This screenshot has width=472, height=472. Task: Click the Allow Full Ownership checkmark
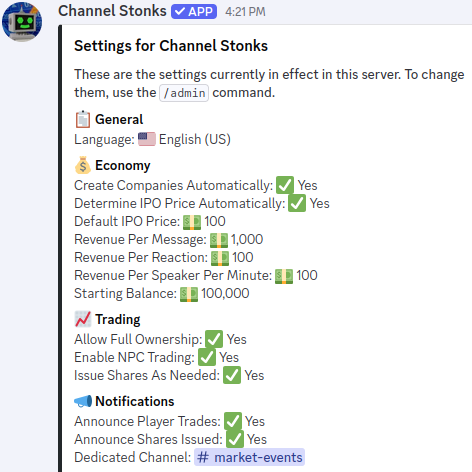click(214, 339)
